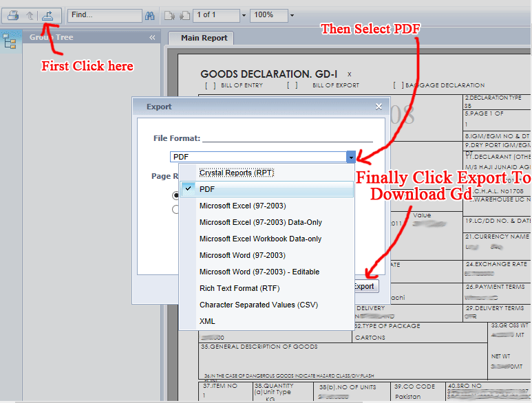Expand the 100% zoom dropdown
532x403 pixels.
coord(292,16)
